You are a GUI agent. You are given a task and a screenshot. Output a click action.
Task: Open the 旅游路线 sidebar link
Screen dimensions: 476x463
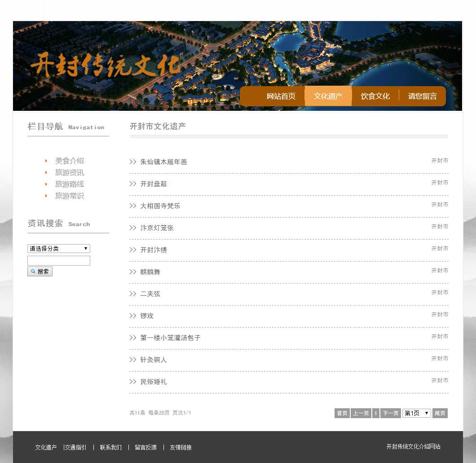[69, 184]
